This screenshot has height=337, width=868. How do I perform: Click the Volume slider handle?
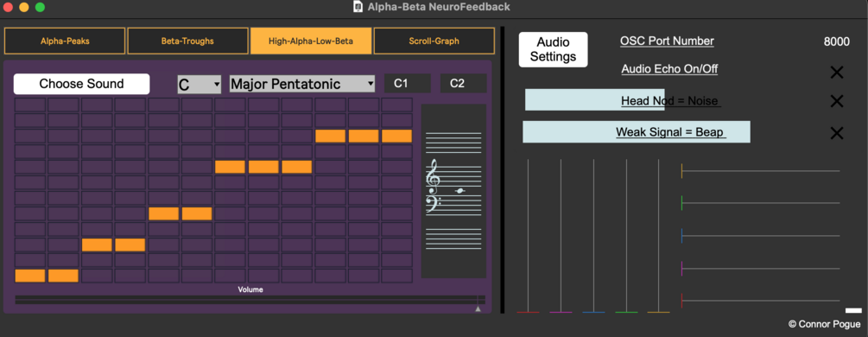(x=478, y=308)
